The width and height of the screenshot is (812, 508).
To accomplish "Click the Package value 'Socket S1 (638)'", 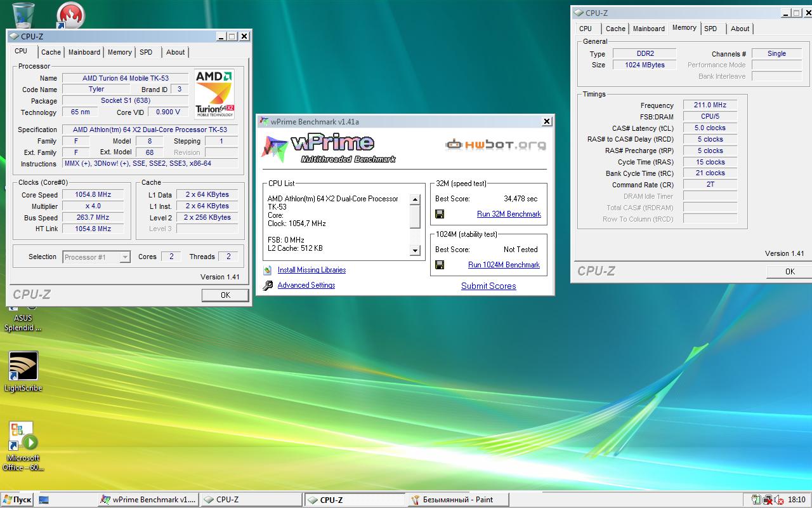I will click(126, 101).
